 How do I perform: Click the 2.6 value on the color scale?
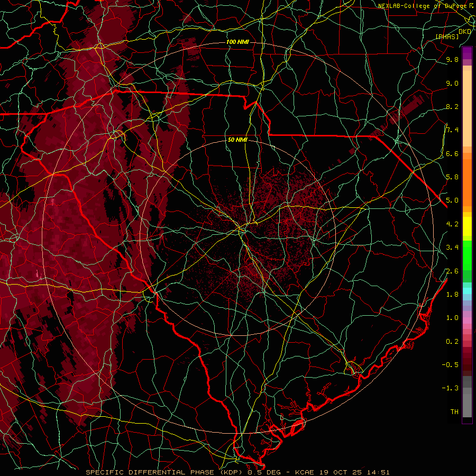tap(452, 271)
